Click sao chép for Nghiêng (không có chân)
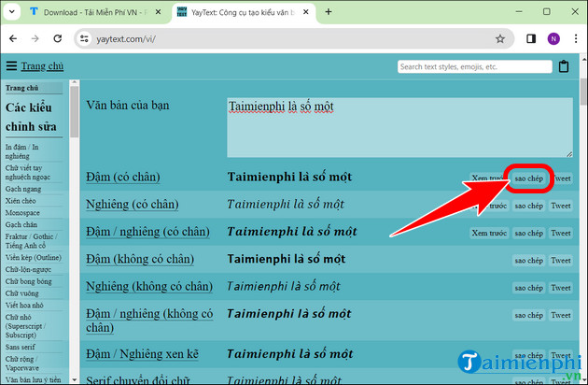This screenshot has height=385, width=588. (x=529, y=288)
